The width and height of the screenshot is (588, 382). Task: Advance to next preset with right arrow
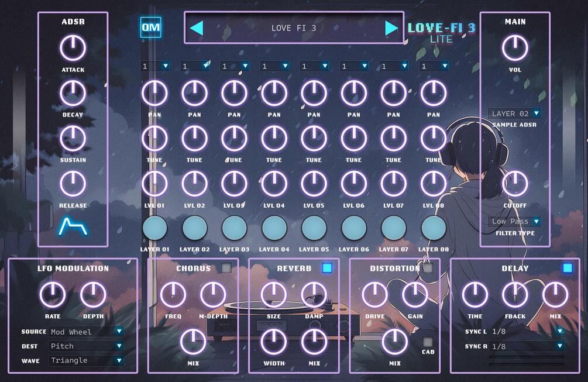(x=391, y=28)
